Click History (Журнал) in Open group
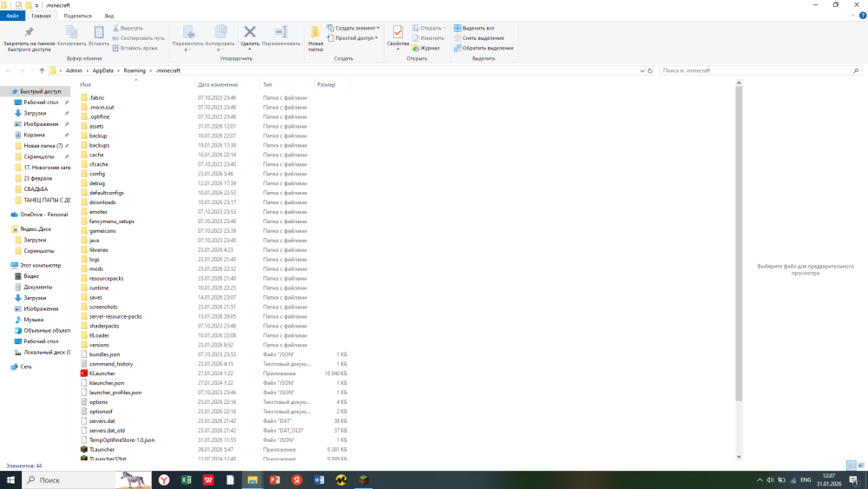The image size is (868, 489). (x=425, y=48)
